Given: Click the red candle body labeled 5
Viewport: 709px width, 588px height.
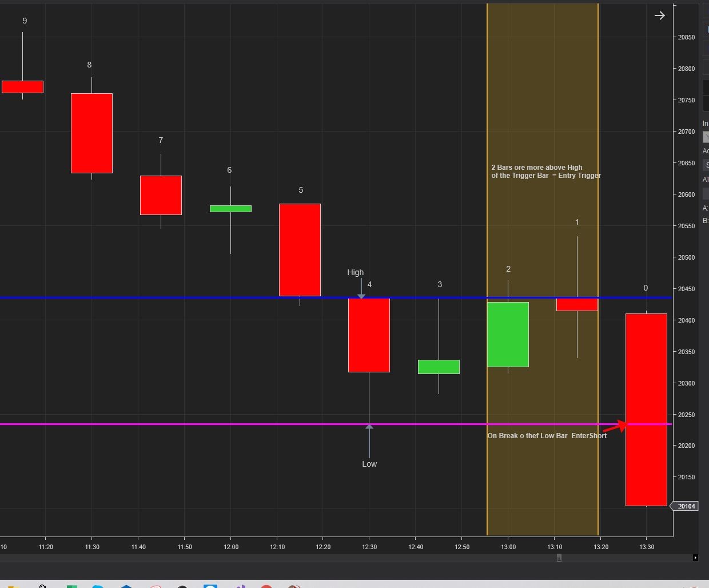Looking at the screenshot, I should (300, 250).
